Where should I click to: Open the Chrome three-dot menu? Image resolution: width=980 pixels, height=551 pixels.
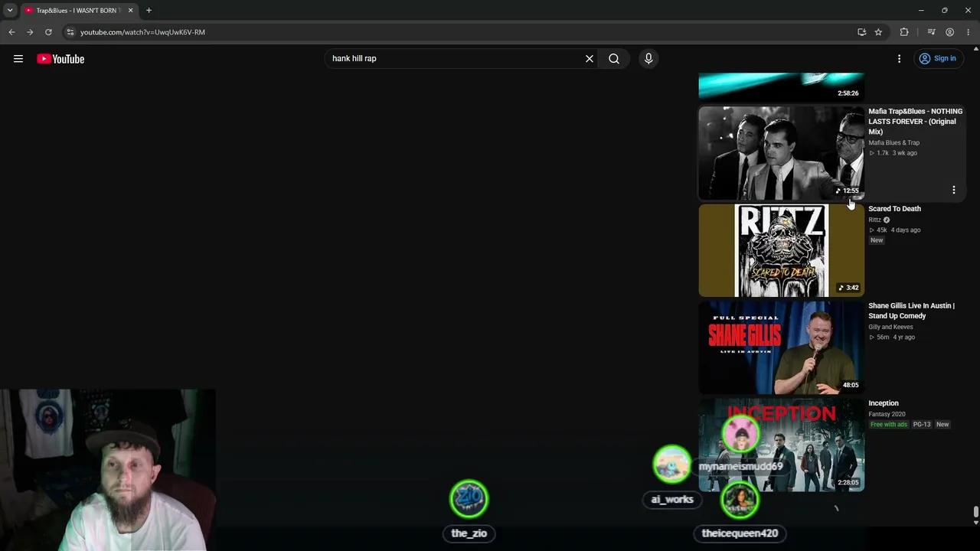coord(968,32)
